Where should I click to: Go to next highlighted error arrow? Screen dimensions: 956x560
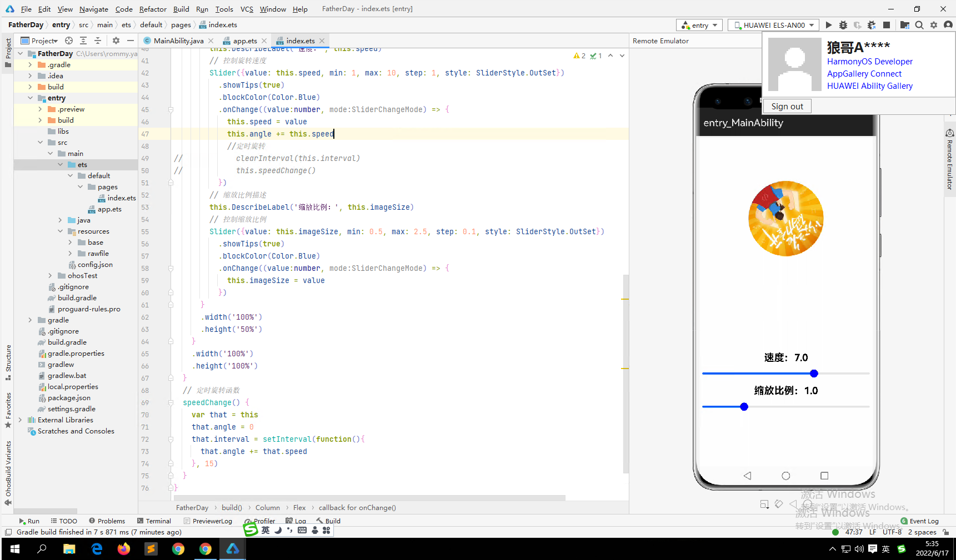pos(622,56)
